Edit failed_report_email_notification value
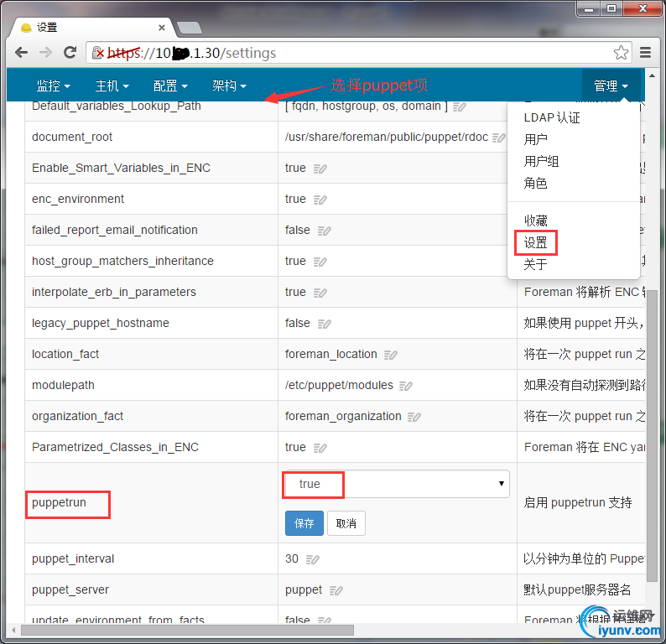Screen dimensions: 666x644 point(324,231)
